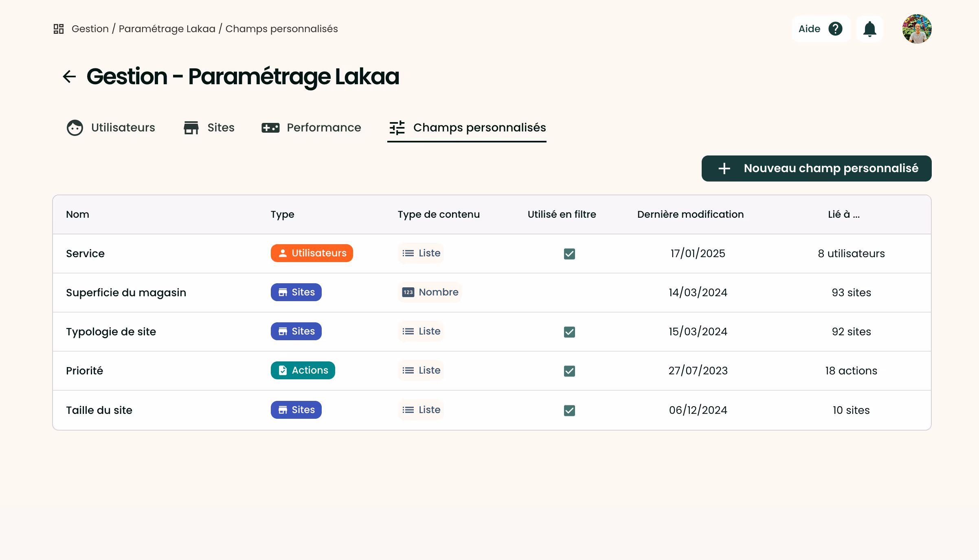The height and width of the screenshot is (560, 979).
Task: Go to Paramétrage Lakaa in the breadcrumb
Action: point(167,29)
